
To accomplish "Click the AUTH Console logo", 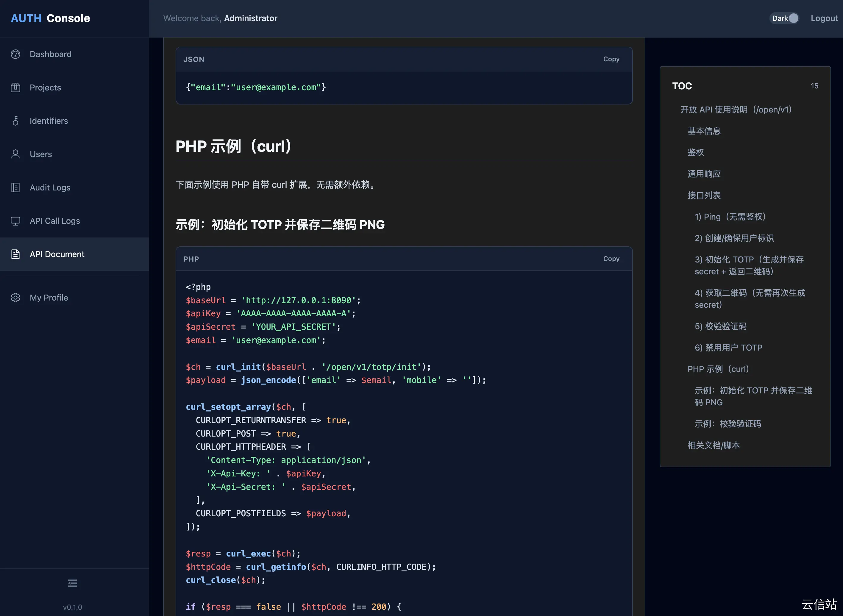I will tap(50, 18).
